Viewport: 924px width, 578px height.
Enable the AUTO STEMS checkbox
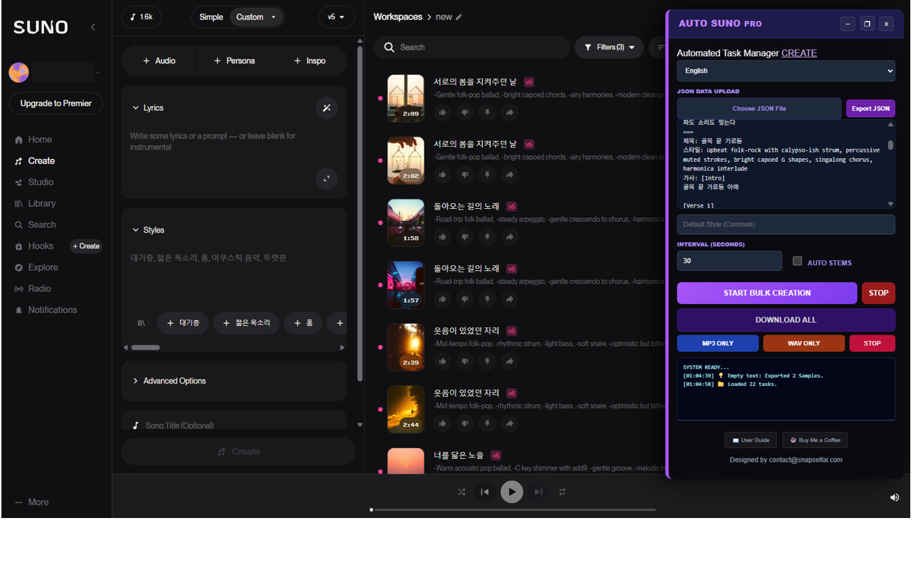797,262
